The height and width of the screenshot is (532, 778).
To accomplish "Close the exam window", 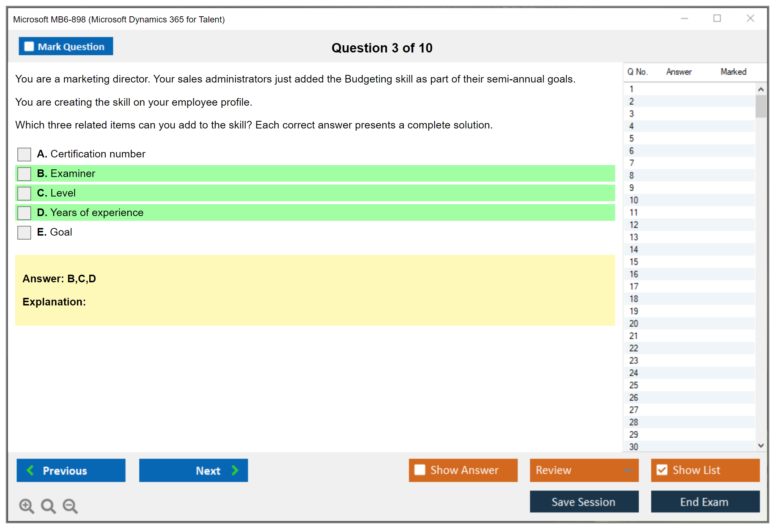I will pos(750,18).
